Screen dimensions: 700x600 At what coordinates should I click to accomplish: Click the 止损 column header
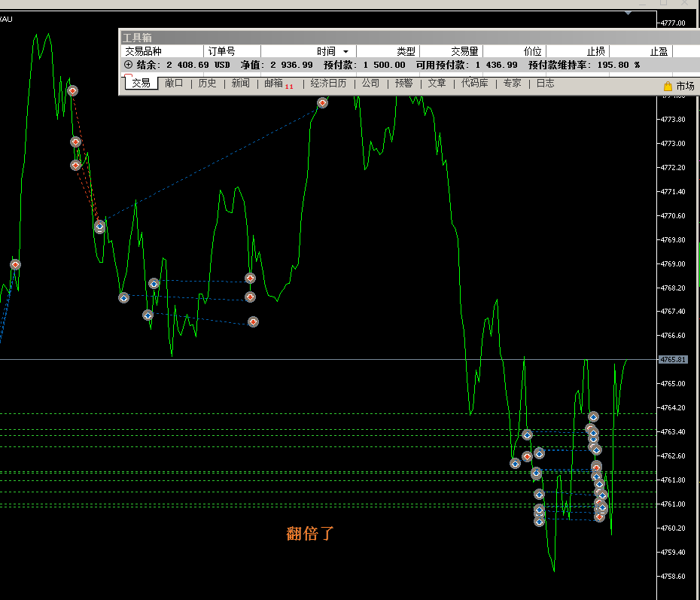click(596, 51)
